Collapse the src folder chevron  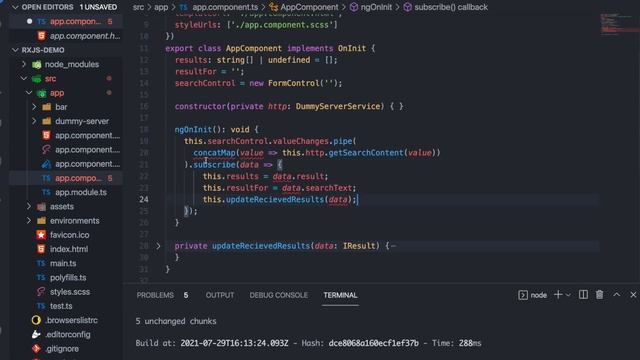[24, 78]
